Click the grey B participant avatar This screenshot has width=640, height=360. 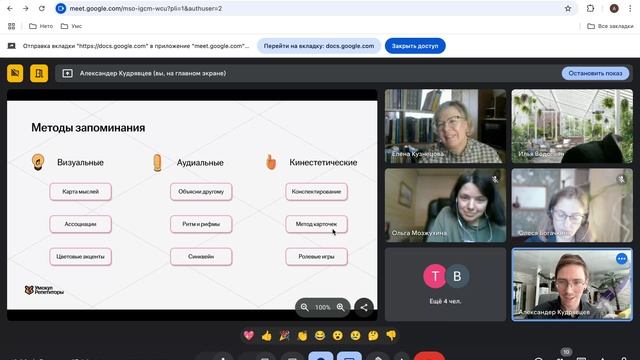pos(457,276)
